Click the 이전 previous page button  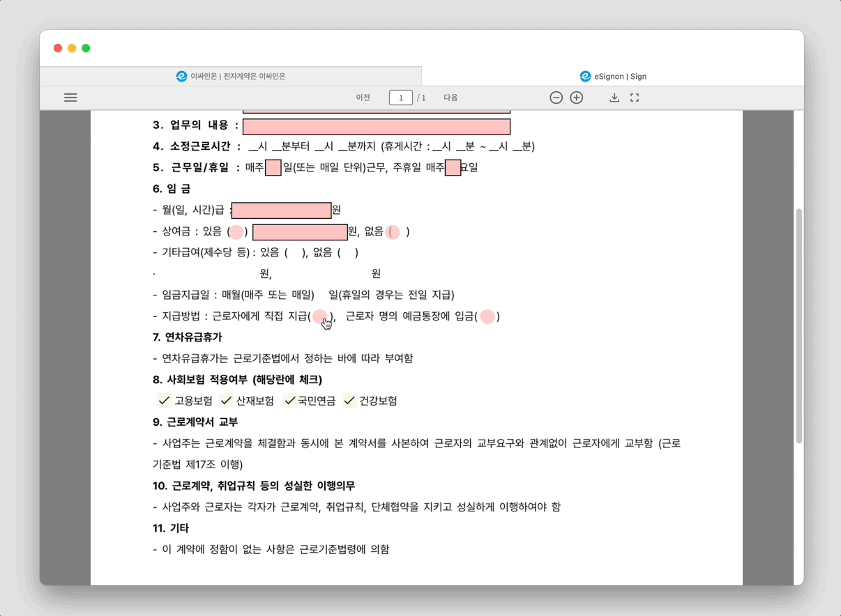tap(363, 98)
